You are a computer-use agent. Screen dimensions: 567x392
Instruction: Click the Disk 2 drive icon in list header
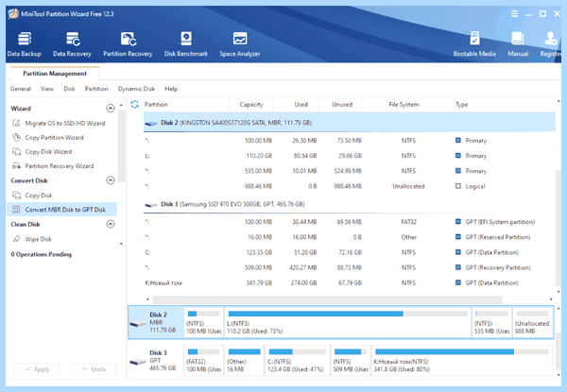click(151, 124)
